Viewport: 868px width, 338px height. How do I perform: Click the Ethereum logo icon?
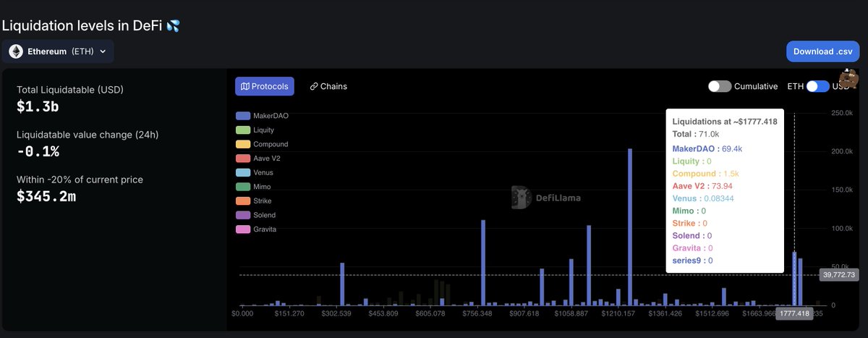click(17, 51)
